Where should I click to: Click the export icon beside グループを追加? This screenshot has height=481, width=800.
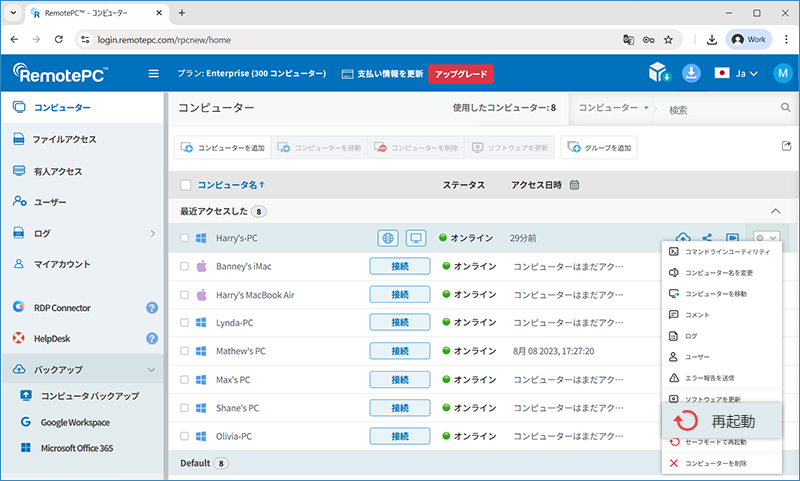tap(786, 146)
